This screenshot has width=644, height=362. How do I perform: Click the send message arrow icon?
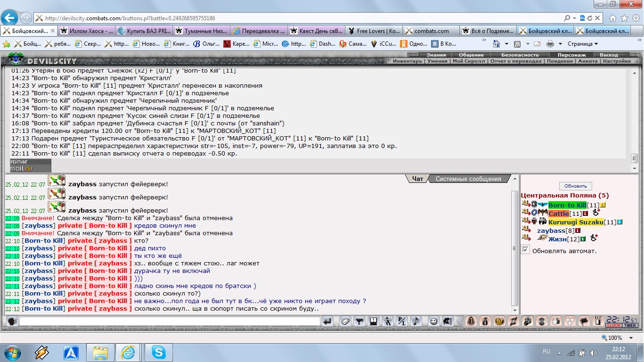pos(327,321)
